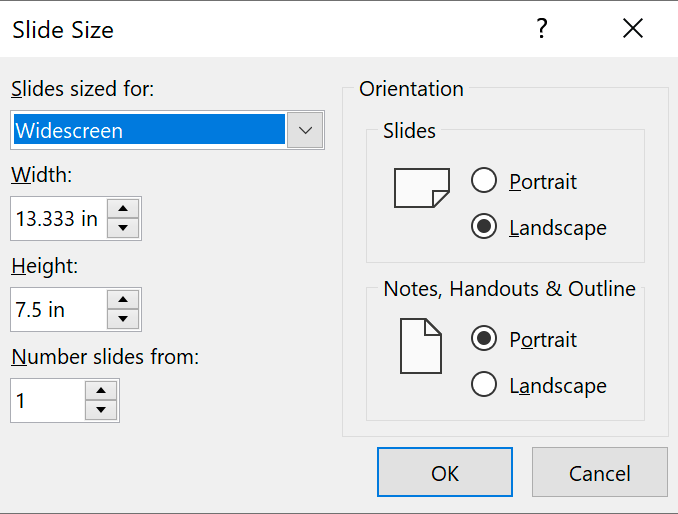Image resolution: width=678 pixels, height=514 pixels.
Task: Increase Height with the up arrow
Action: pos(122,299)
